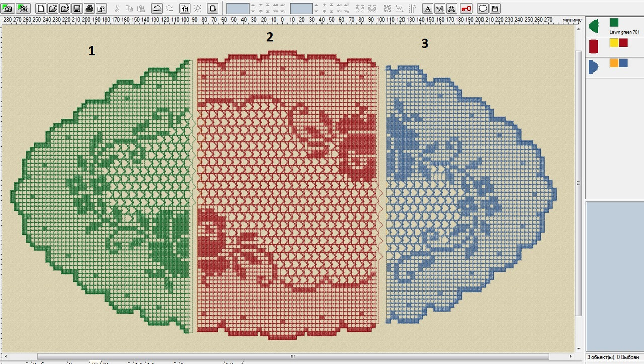Print the embroidery design

click(89, 8)
